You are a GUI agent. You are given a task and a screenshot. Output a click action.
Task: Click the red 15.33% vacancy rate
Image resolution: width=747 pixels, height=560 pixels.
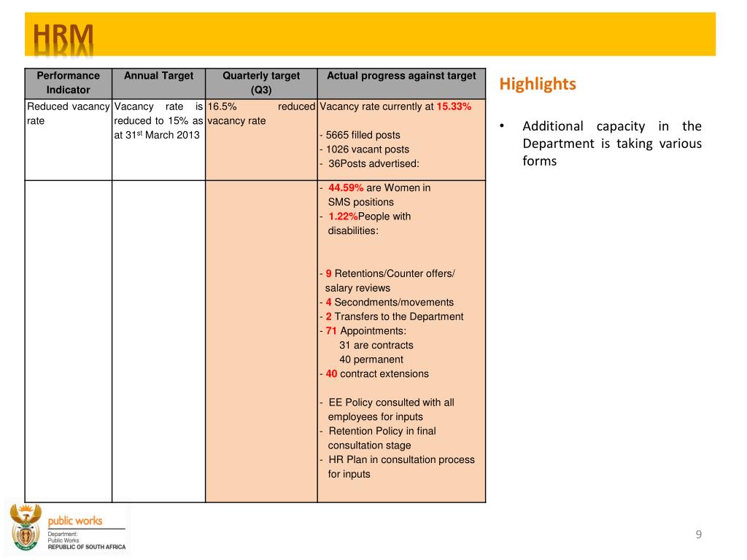[454, 106]
